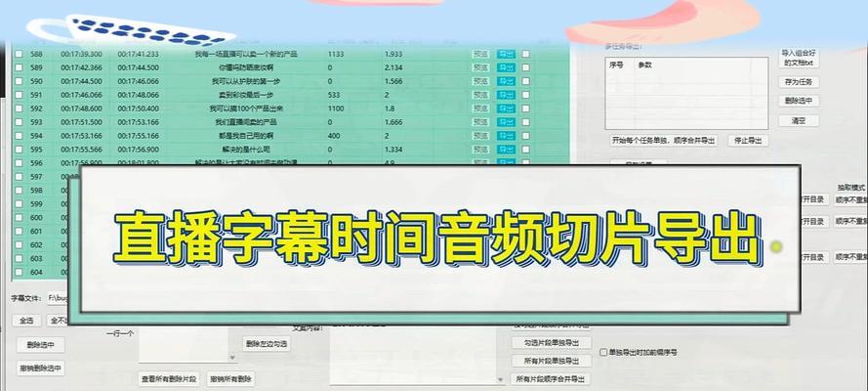Click the 文案内容 area scroll-down arrow
Viewport: 868px width, 391px height.
point(501,379)
